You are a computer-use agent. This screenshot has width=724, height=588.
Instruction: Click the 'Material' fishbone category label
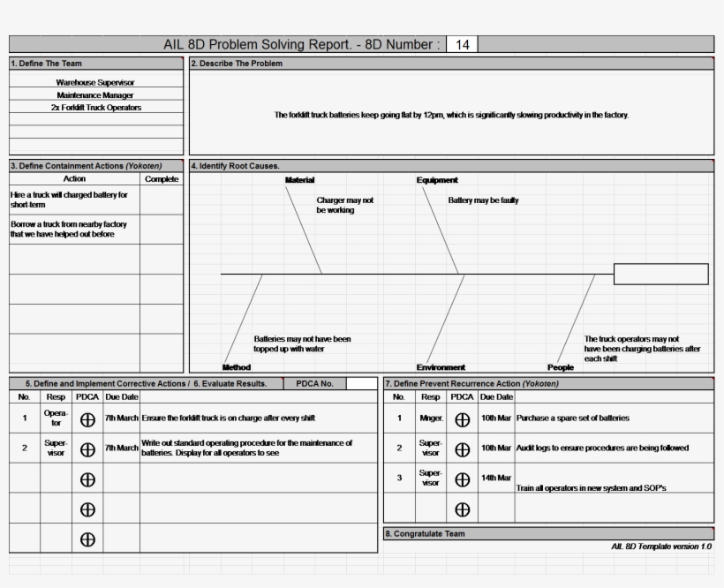299,180
